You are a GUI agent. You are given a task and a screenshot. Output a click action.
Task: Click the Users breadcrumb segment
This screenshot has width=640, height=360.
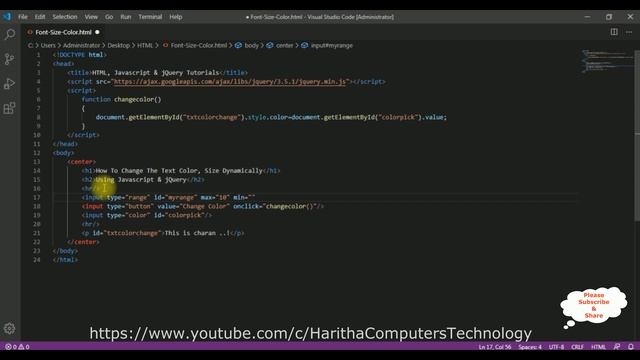point(48,45)
